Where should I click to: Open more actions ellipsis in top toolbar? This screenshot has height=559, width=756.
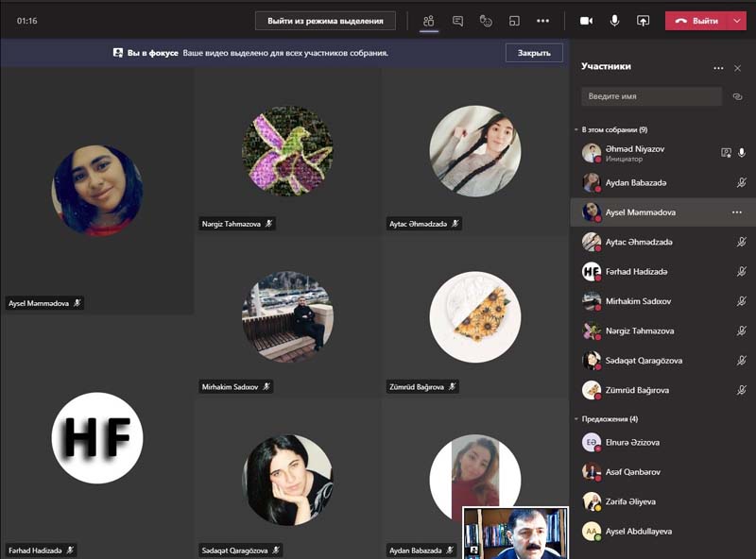click(x=542, y=20)
